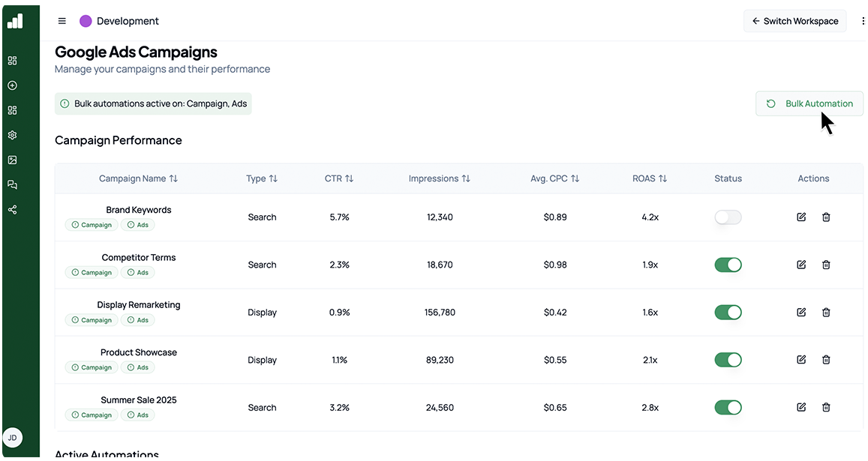Edit the Summer Sale 2025 campaign
Screen dimensions: 868x461
[801, 407]
